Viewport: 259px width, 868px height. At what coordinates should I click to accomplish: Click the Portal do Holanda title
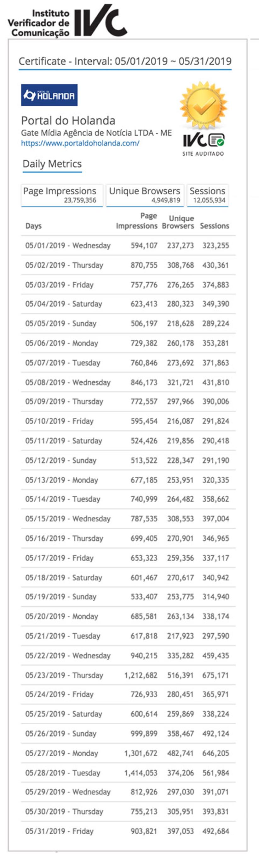68,121
